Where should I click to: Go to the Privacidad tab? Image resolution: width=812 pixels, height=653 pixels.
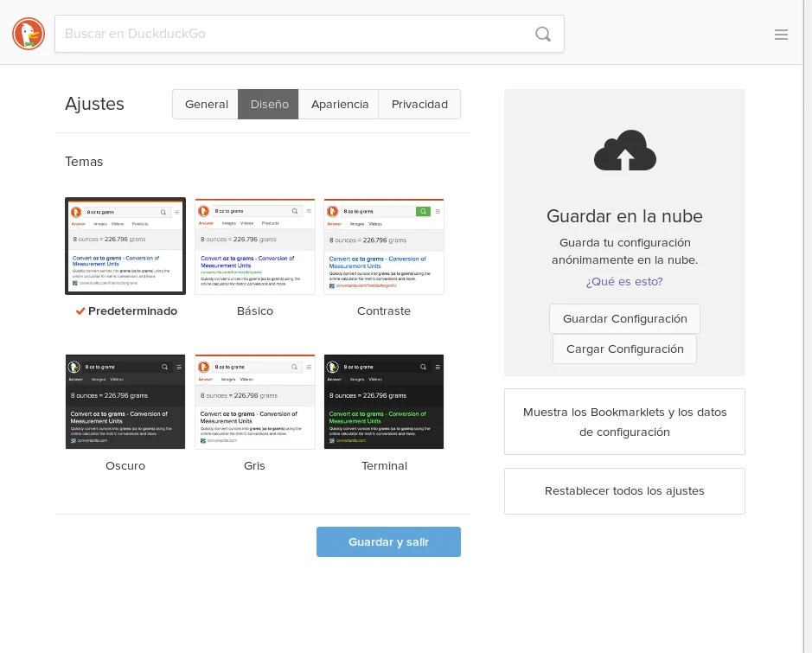pos(419,105)
